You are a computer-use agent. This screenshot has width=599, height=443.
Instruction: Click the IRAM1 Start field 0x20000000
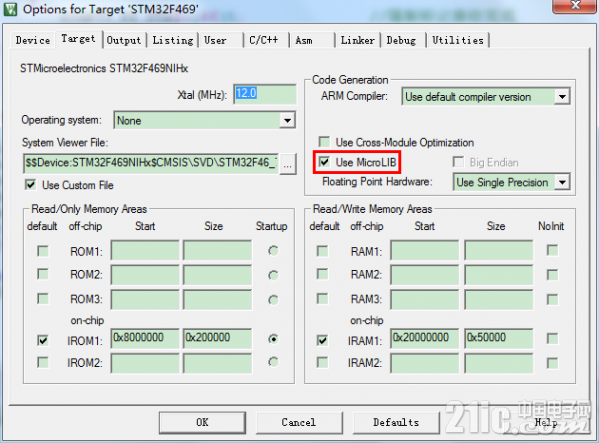425,338
